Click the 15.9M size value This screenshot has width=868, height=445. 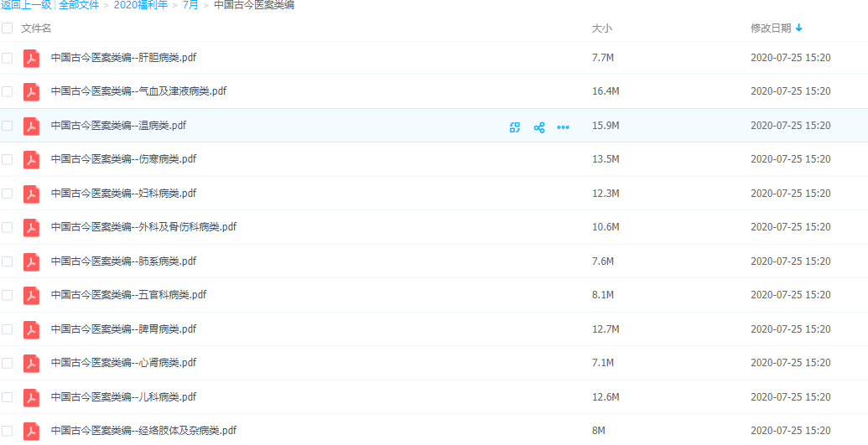[x=606, y=126]
